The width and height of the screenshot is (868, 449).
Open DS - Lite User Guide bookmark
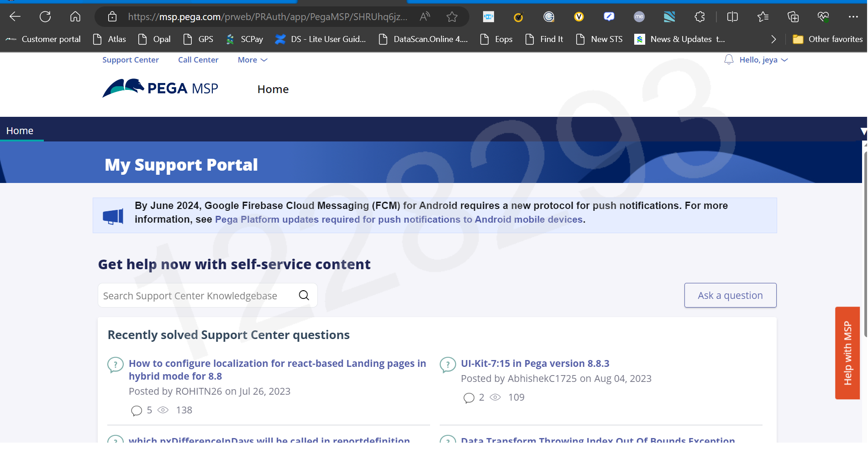click(321, 39)
